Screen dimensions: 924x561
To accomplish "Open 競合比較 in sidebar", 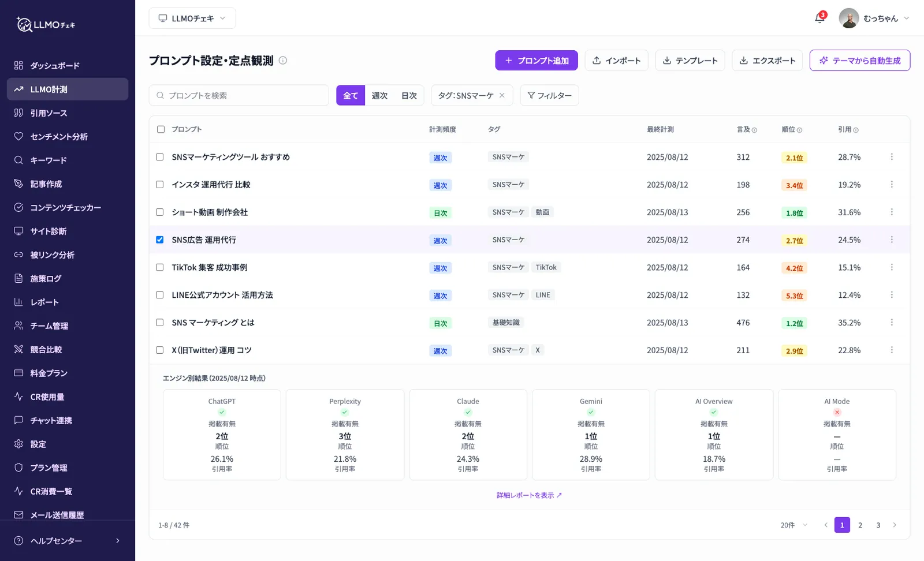I will [x=68, y=350].
